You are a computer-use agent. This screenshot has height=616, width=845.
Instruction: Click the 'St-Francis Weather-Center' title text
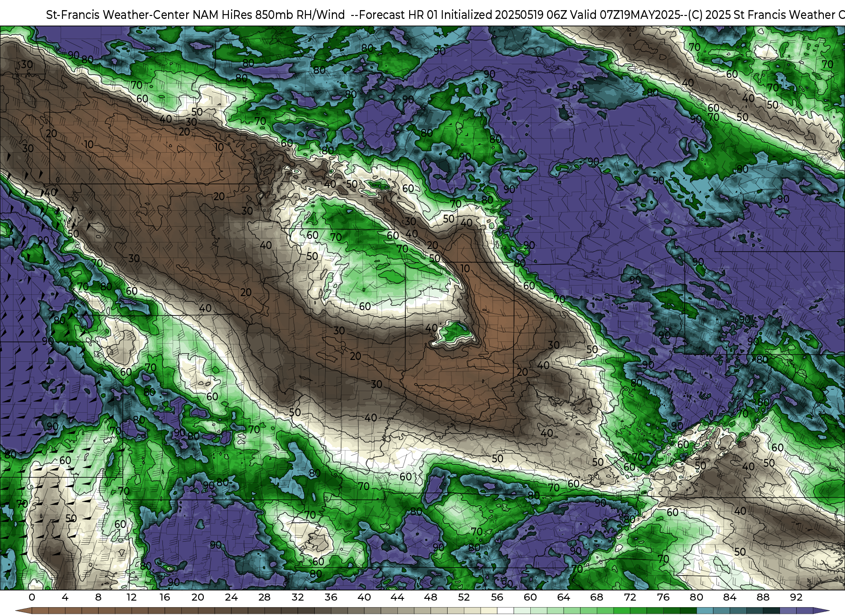[x=118, y=15]
